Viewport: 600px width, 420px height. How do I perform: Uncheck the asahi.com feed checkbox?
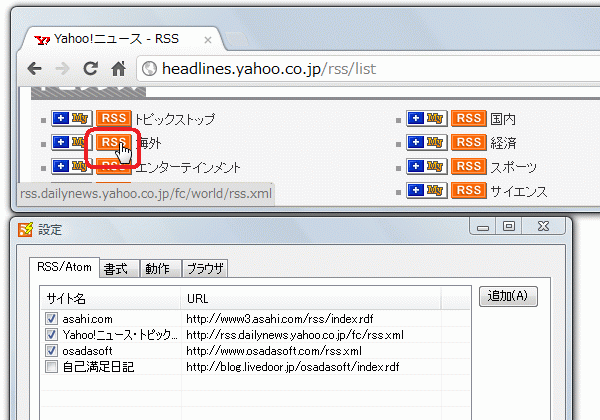(51, 319)
